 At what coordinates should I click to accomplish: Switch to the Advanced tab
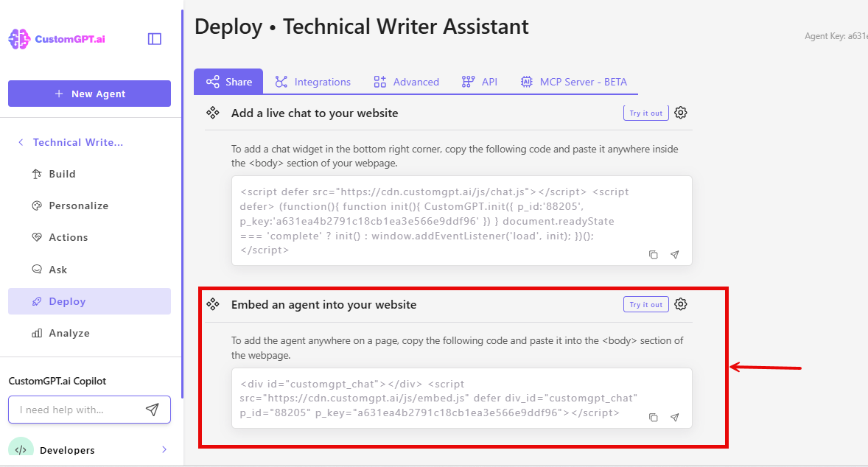tap(406, 82)
